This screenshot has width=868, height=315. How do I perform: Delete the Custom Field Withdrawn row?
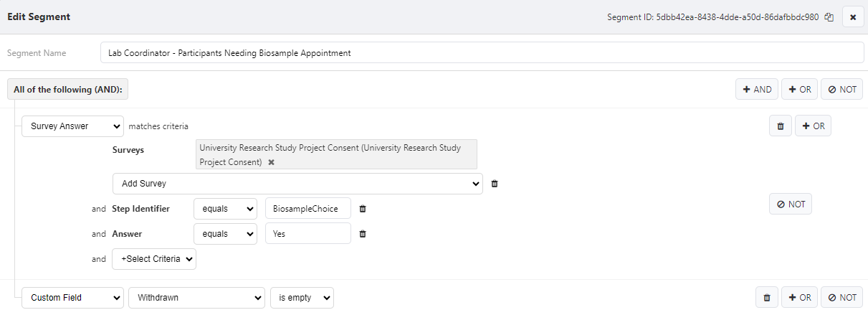coord(766,298)
